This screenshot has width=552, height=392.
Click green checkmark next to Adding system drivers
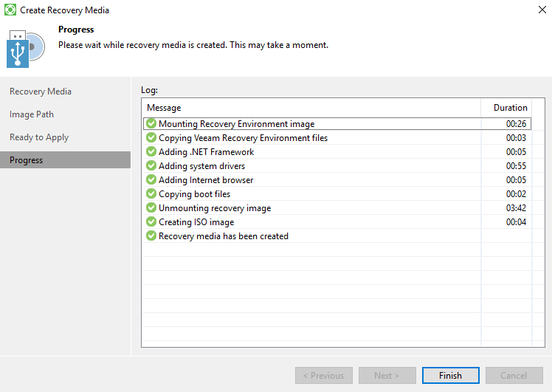151,166
